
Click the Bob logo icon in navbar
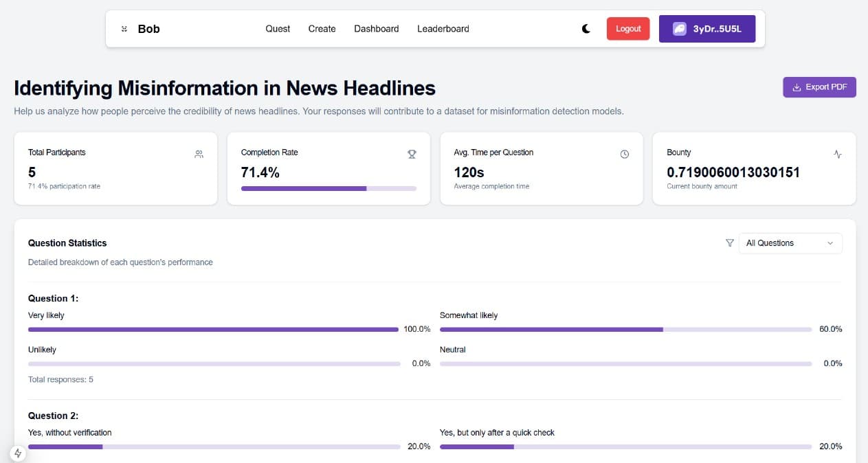[124, 29]
